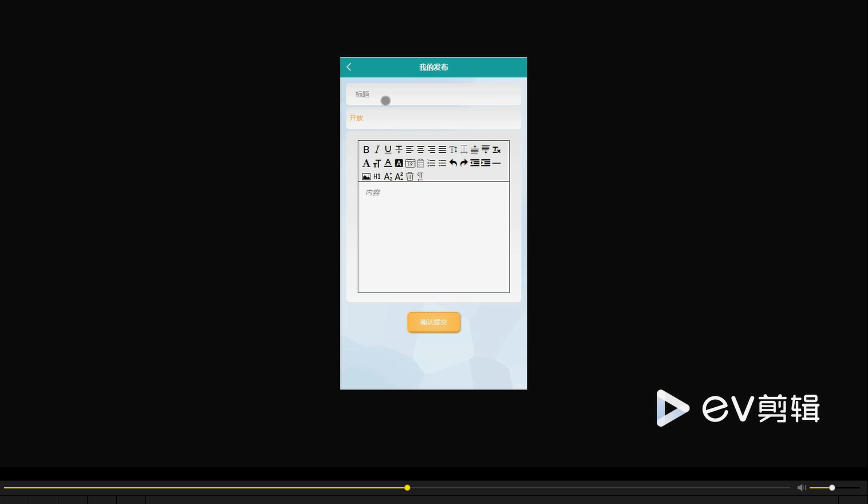Open font family option (serif A)
Image resolution: width=868 pixels, height=504 pixels.
tap(366, 163)
